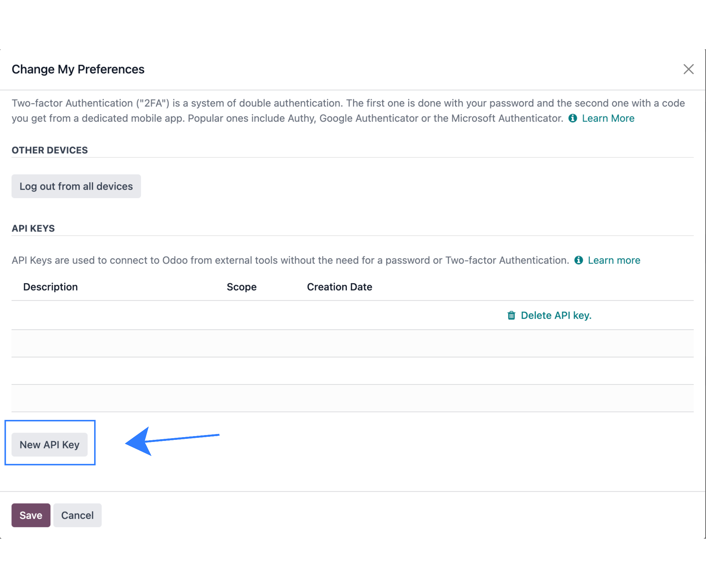The height and width of the screenshot is (588, 706).
Task: Click the Creation Date column header
Action: coord(339,287)
